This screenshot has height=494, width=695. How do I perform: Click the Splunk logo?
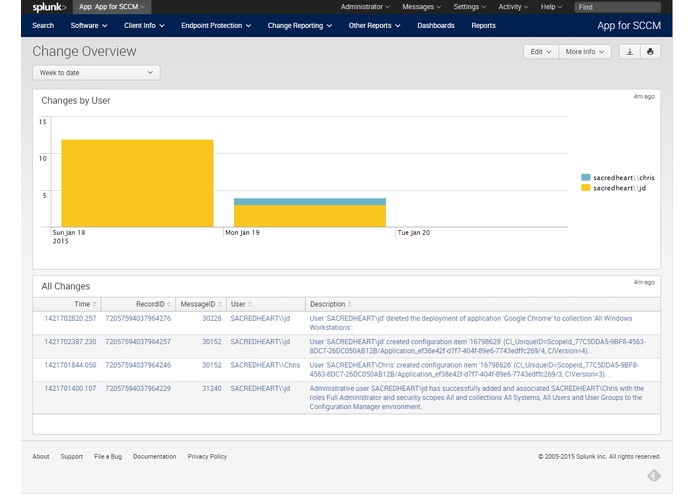pos(49,7)
